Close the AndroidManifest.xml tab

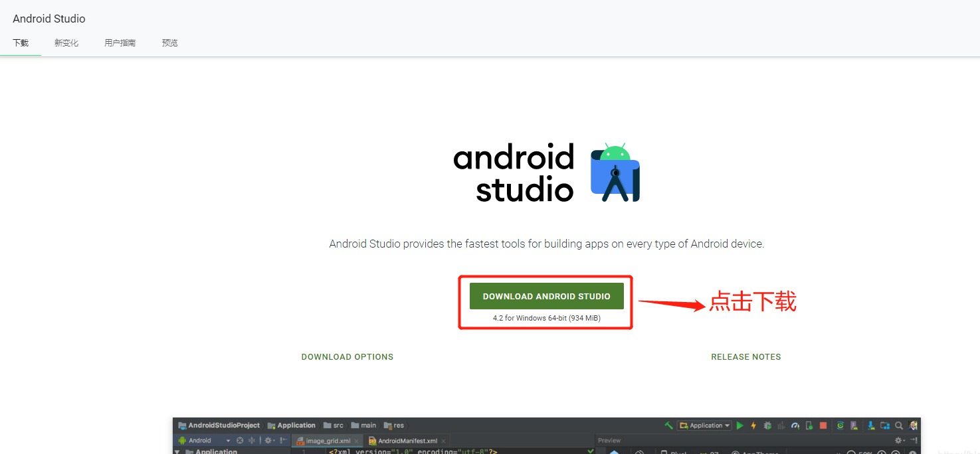(443, 441)
